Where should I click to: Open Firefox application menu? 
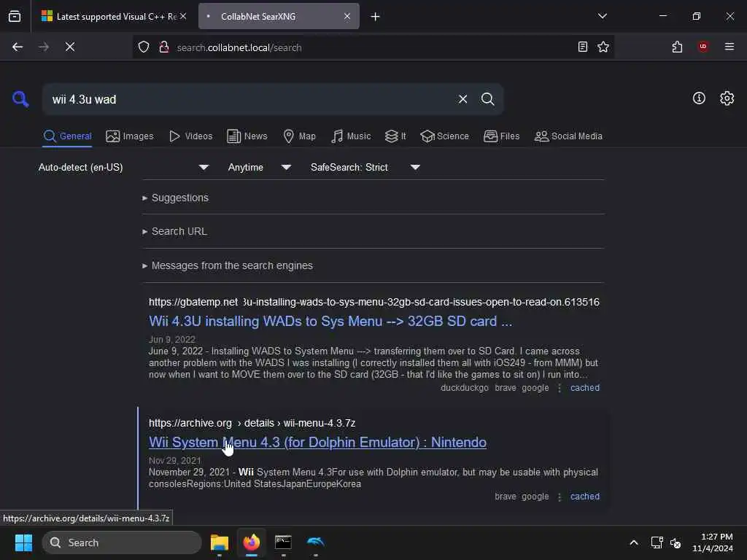729,47
